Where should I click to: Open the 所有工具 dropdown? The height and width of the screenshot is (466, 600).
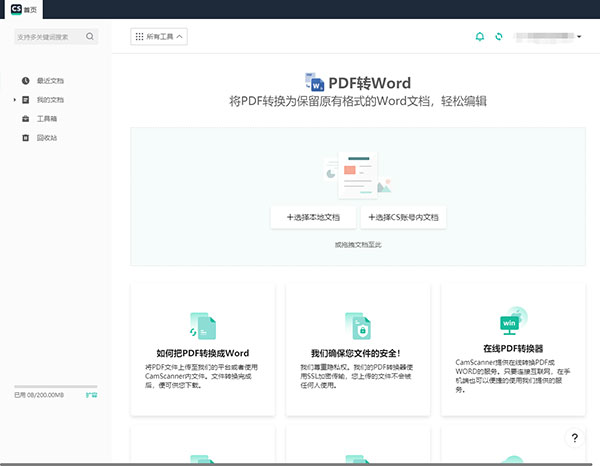(159, 37)
